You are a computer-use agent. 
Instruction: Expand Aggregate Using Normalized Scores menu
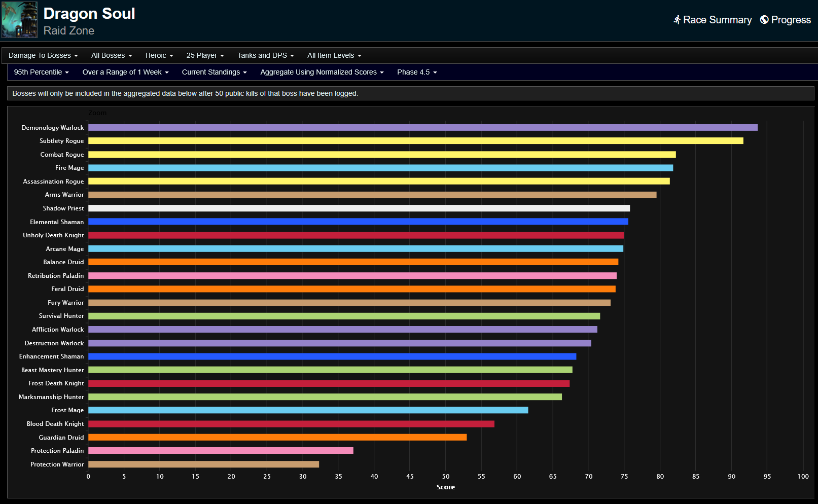tap(322, 72)
